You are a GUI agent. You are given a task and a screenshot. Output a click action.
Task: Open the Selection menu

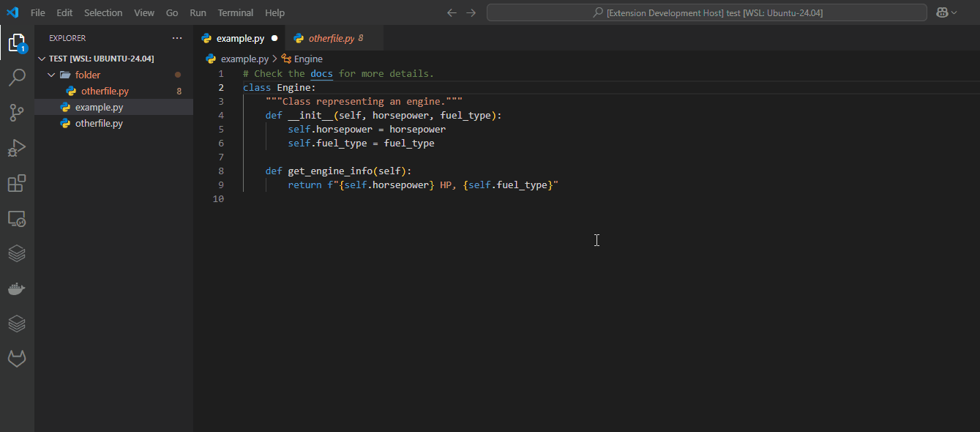click(103, 12)
